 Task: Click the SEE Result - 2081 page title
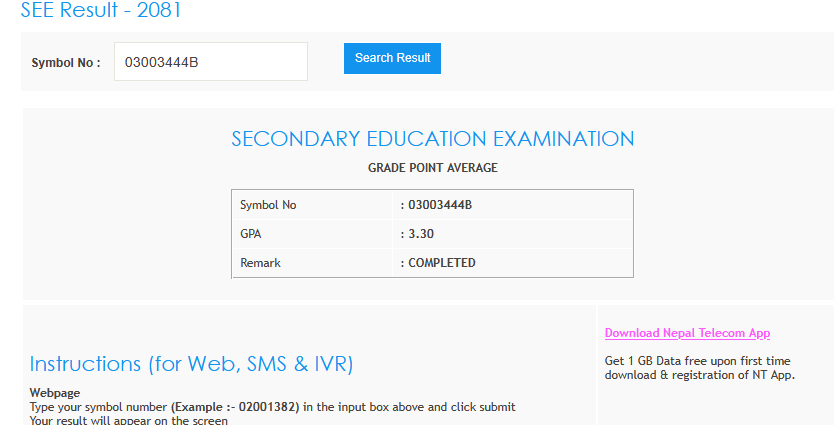point(101,12)
